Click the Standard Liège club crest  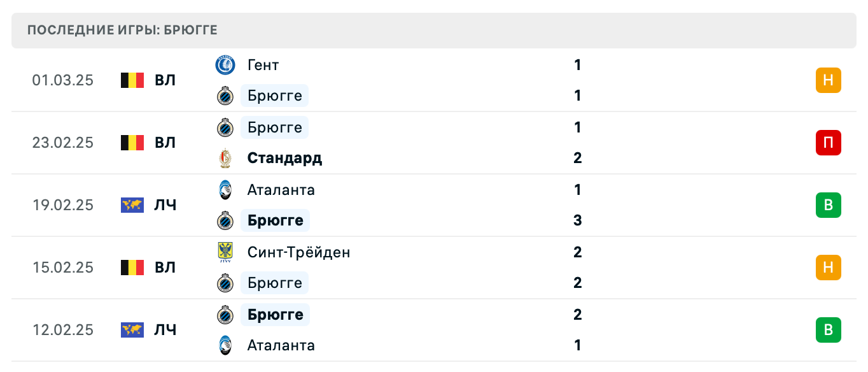225,158
